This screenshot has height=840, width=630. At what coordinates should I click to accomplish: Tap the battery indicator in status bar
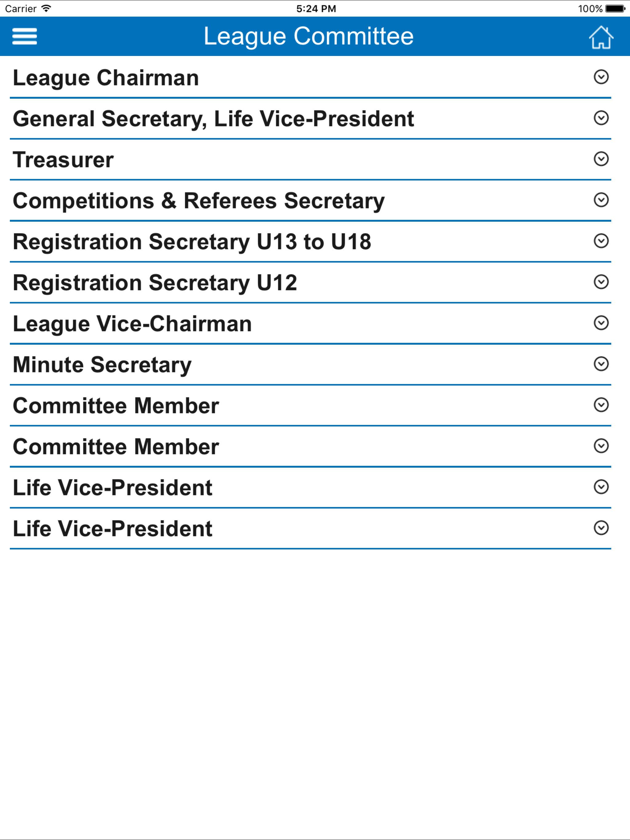point(615,8)
